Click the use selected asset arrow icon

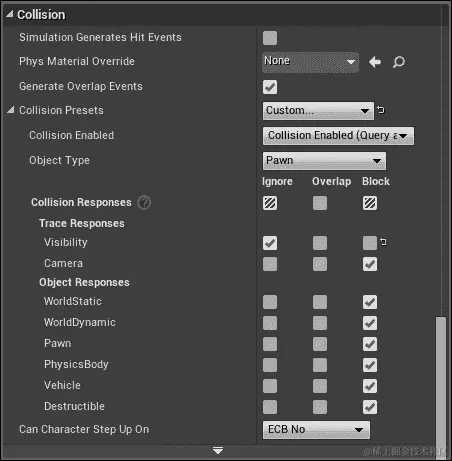pyautogui.click(x=375, y=62)
